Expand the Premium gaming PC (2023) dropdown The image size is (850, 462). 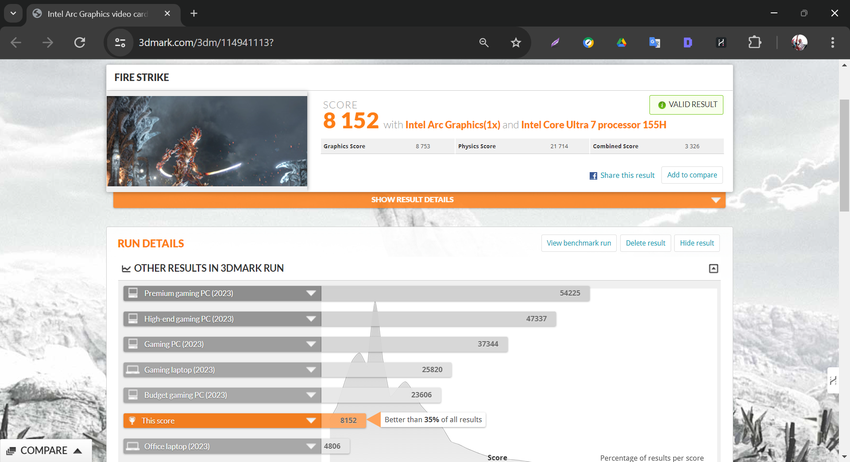pos(311,293)
